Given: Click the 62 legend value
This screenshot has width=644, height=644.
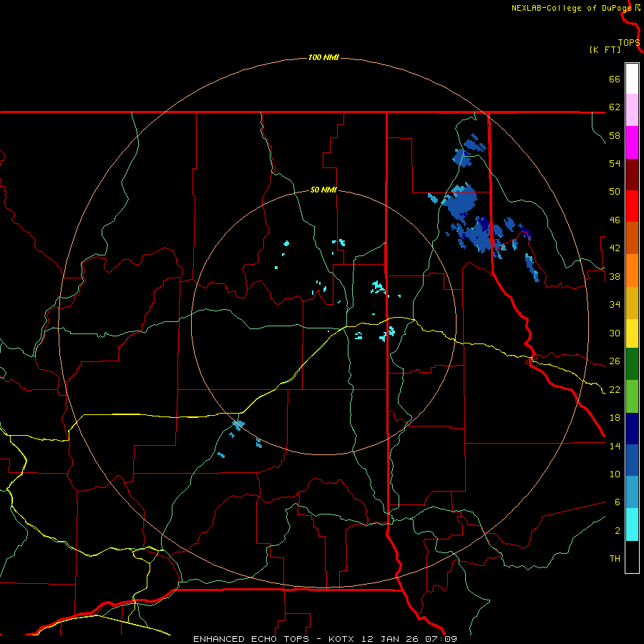Looking at the screenshot, I should [x=615, y=107].
